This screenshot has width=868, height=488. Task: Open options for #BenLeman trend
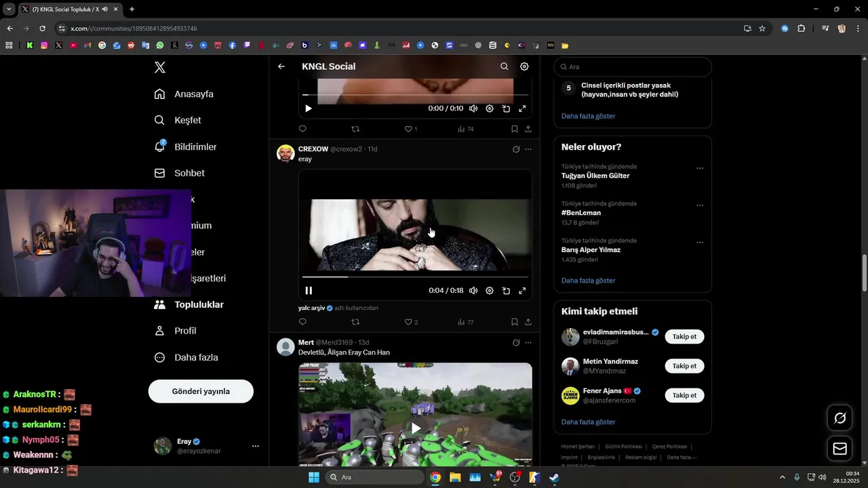click(x=700, y=205)
